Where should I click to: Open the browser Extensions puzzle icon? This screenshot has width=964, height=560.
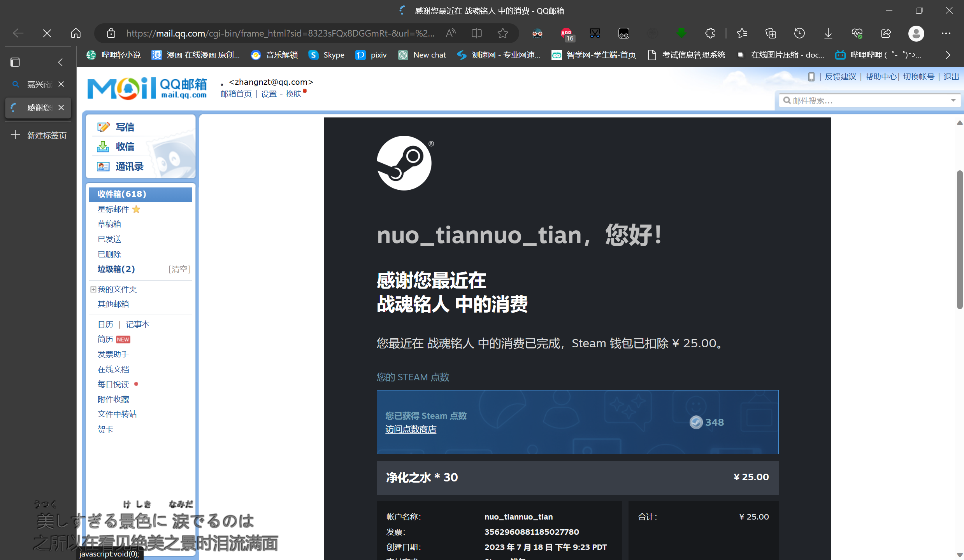tap(710, 33)
